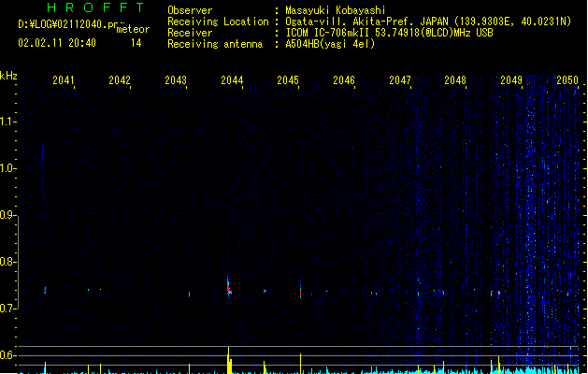This screenshot has height=374, width=588.
Task: Click the strong meteor echo near 2044
Action: (x=229, y=287)
